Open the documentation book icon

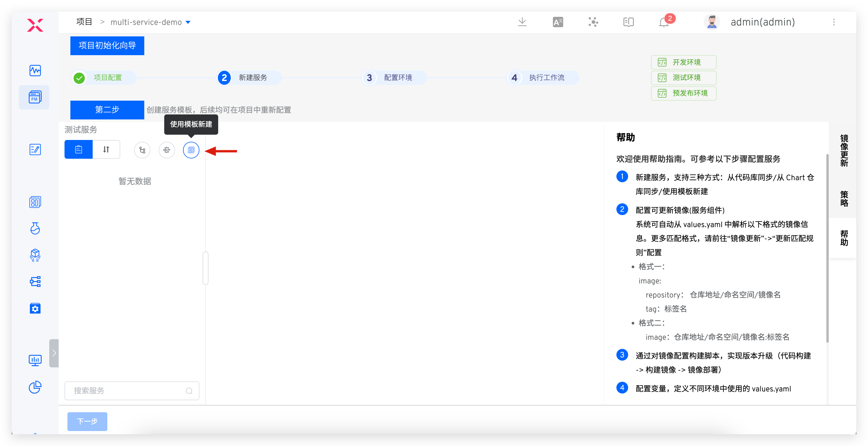click(628, 22)
